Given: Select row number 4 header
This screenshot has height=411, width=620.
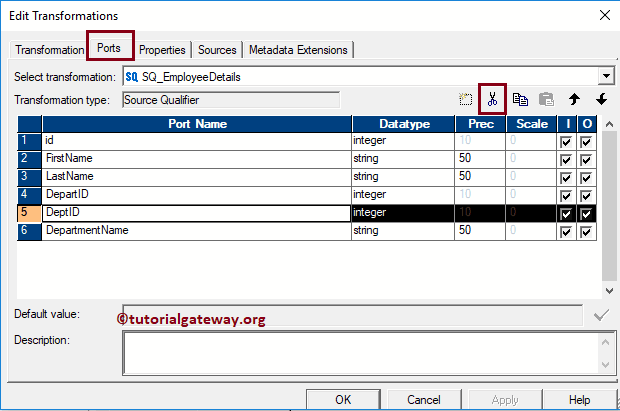Looking at the screenshot, I should click(x=29, y=195).
